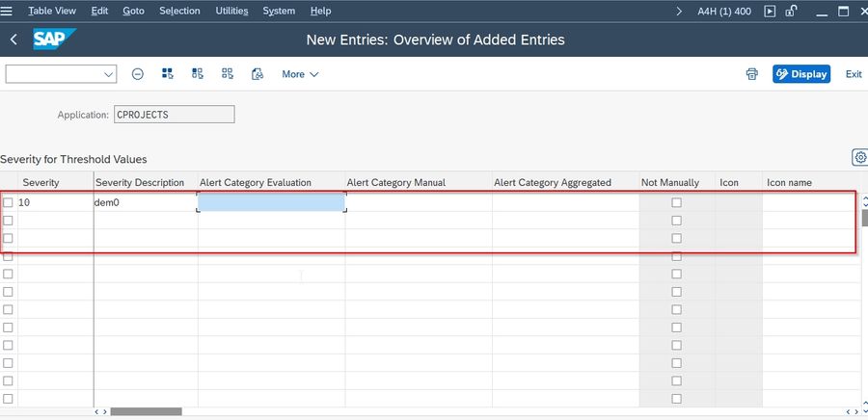Tick Not Manually checkbox in dem0 row
Viewport: 868px width, 420px height.
(x=676, y=203)
